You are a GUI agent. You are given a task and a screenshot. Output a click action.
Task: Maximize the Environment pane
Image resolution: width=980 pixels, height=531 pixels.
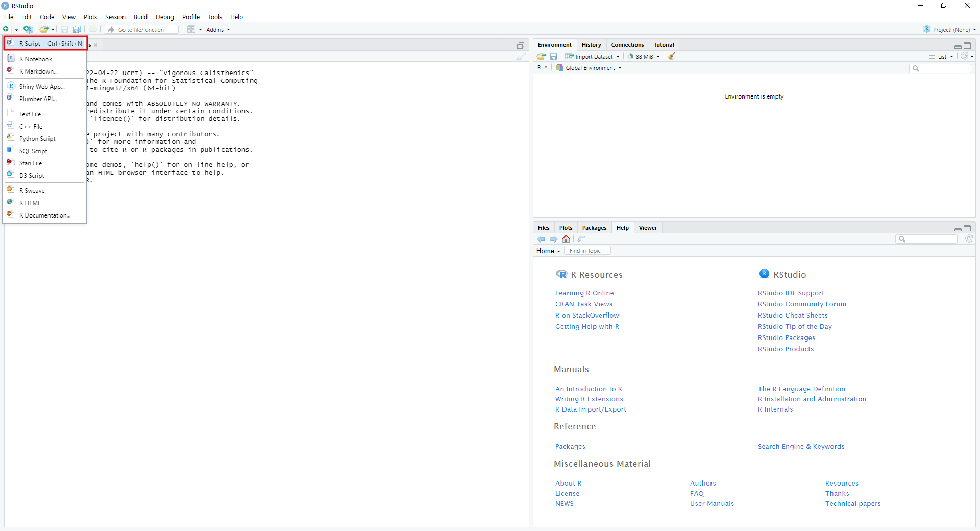[x=967, y=45]
